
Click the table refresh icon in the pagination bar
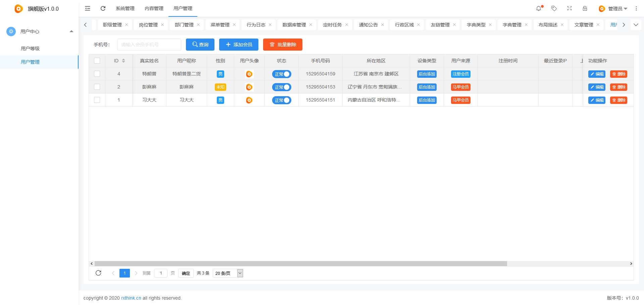coord(98,273)
